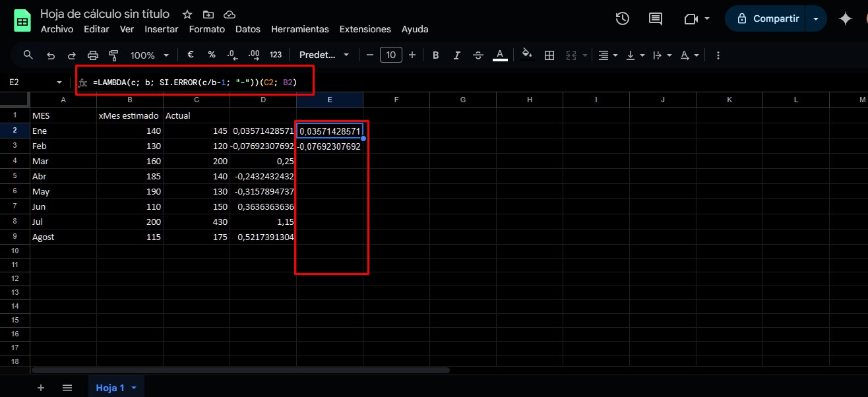Open the Formato menu
The width and height of the screenshot is (868, 397).
pyautogui.click(x=207, y=29)
